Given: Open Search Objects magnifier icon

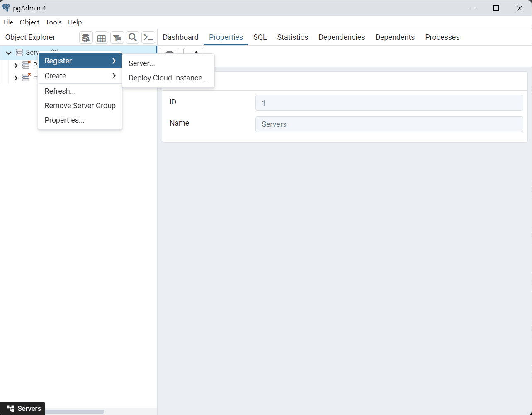Looking at the screenshot, I should tap(133, 38).
